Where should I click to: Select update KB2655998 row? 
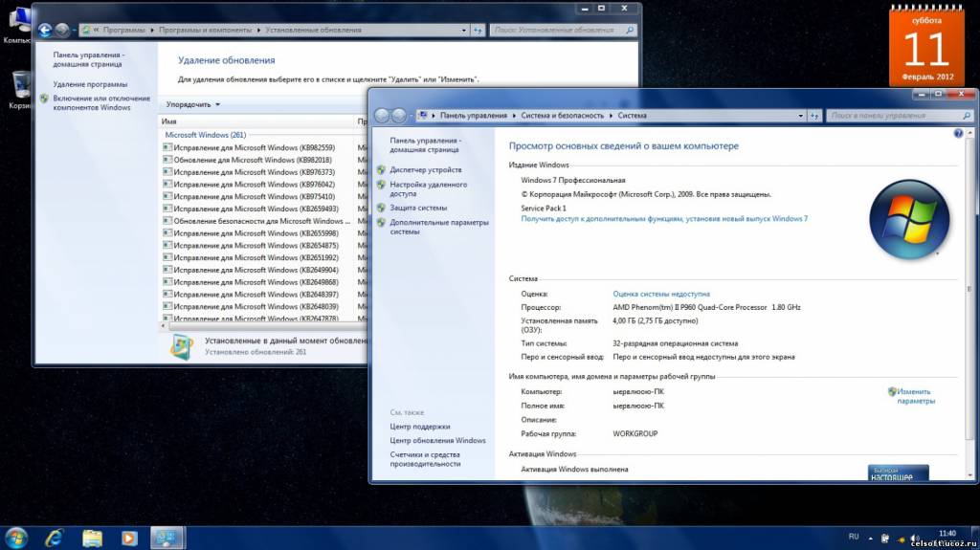pos(256,233)
